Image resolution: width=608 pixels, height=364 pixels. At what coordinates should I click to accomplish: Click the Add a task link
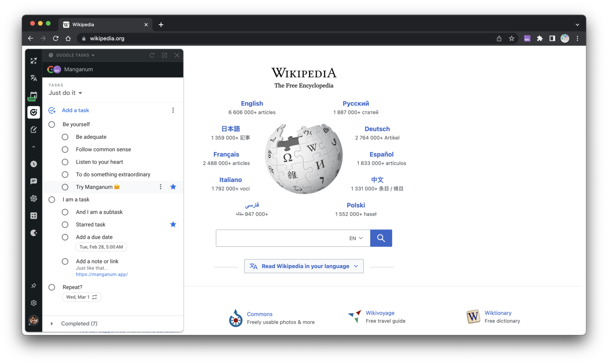75,110
